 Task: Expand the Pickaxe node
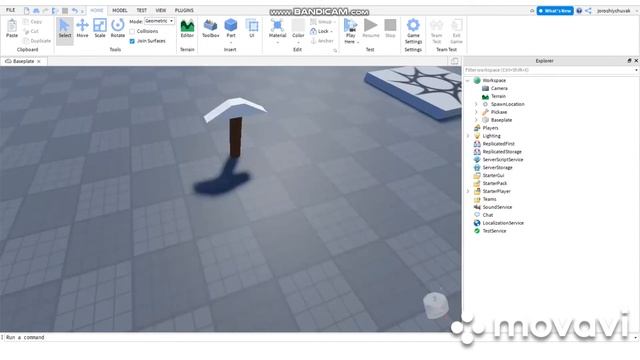[476, 112]
